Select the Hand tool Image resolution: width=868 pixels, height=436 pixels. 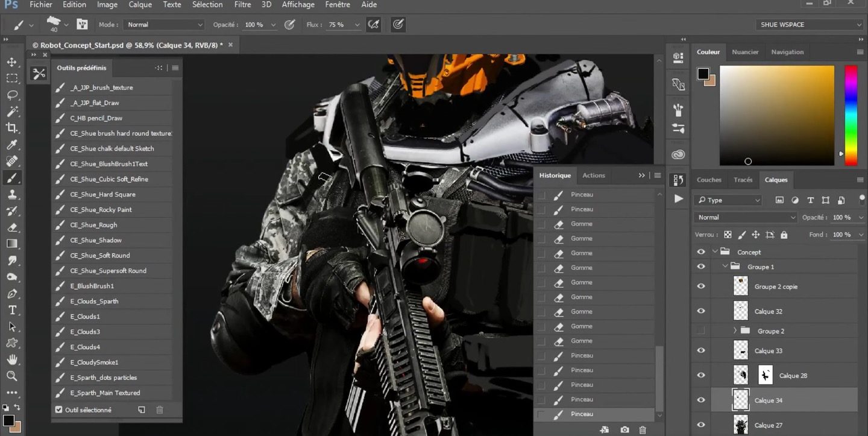[x=11, y=359]
